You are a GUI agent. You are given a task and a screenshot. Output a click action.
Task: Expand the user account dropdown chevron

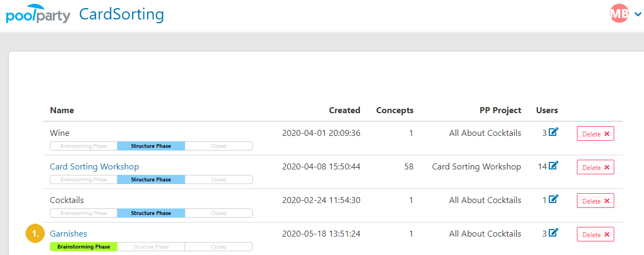pos(638,14)
